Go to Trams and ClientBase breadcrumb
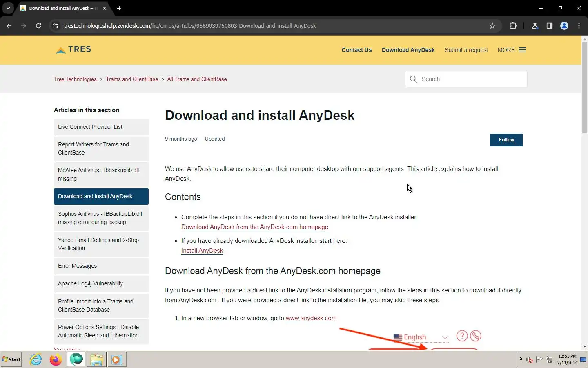This screenshot has width=588, height=368. 132,79
